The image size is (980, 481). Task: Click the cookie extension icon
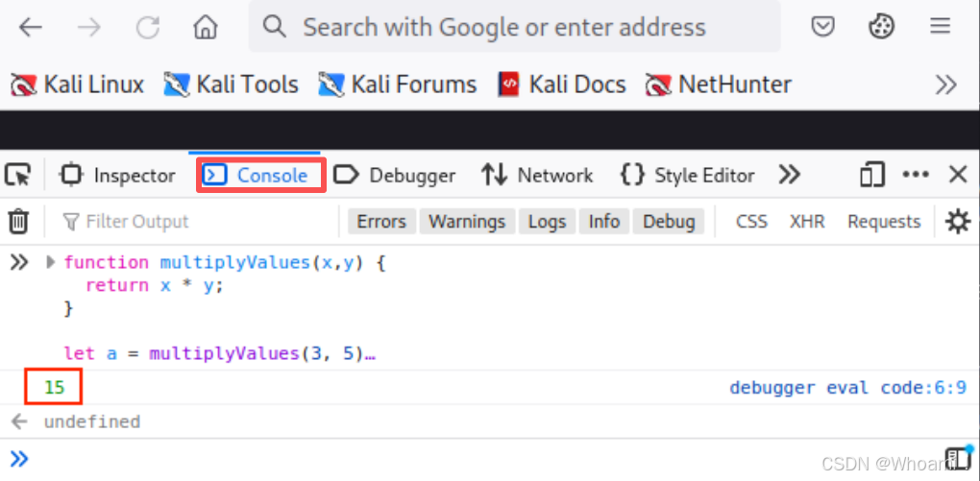click(881, 26)
